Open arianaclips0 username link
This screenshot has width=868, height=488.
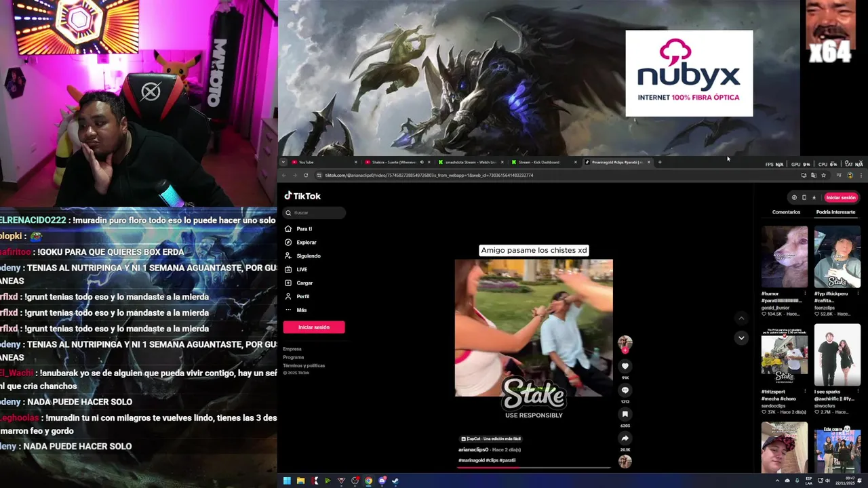point(473,450)
